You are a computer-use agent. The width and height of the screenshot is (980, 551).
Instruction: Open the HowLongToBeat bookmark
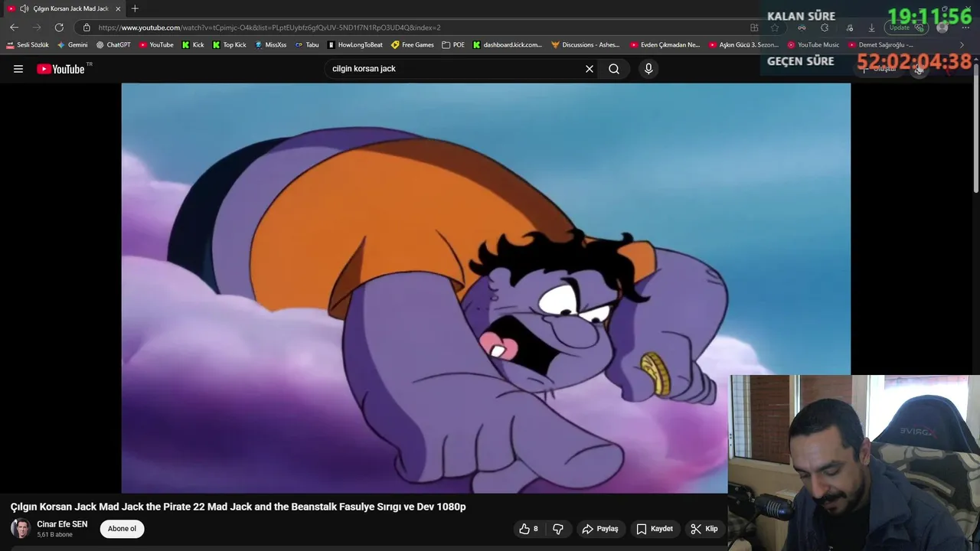(354, 45)
